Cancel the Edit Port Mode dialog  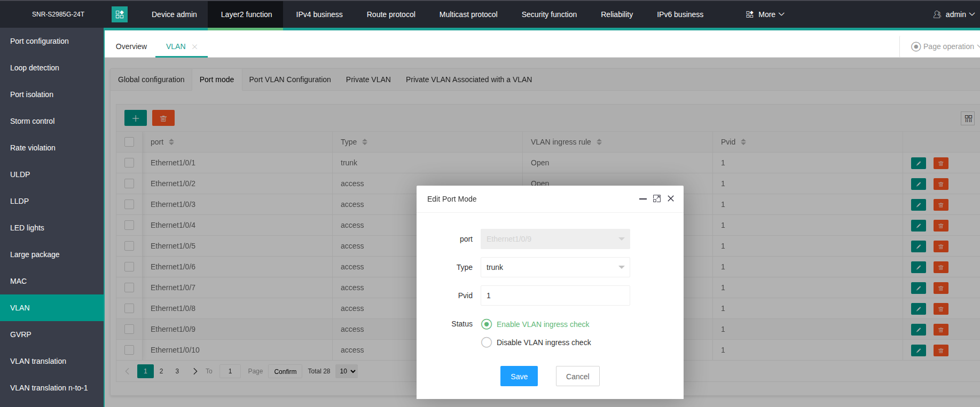pyautogui.click(x=578, y=376)
